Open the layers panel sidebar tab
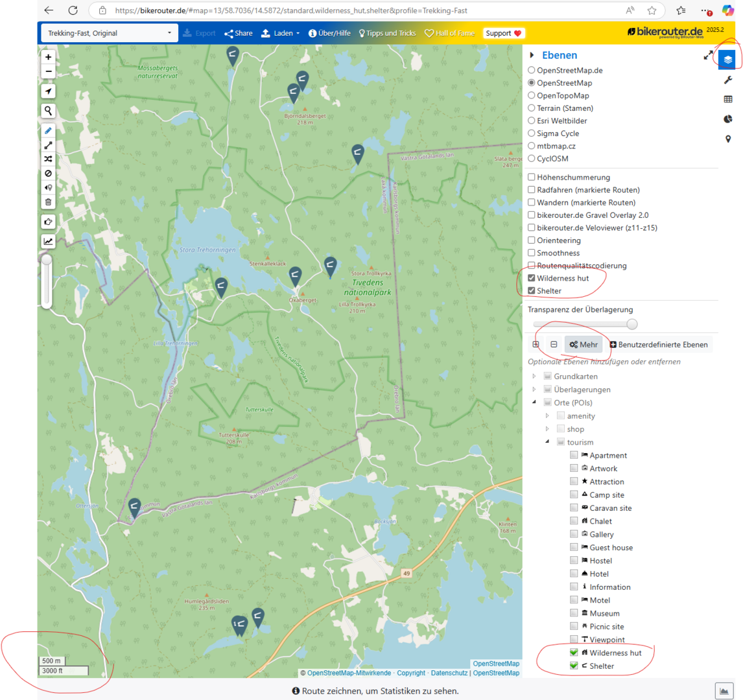This screenshot has height=700, width=743. pyautogui.click(x=728, y=60)
